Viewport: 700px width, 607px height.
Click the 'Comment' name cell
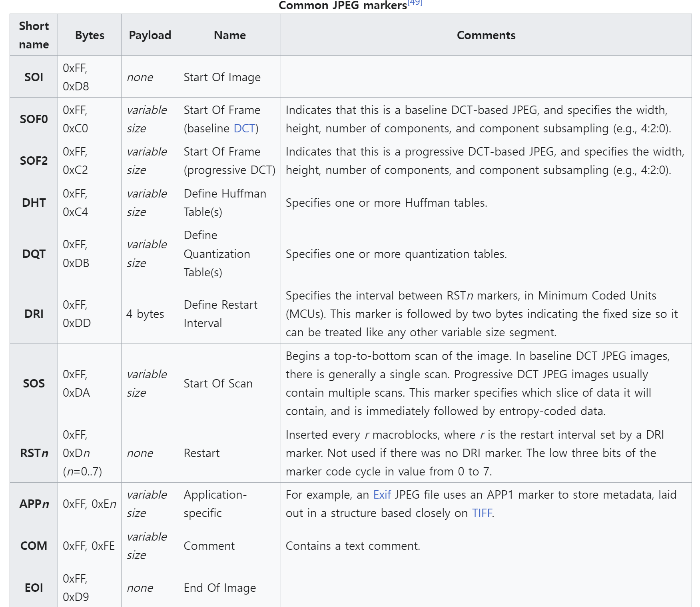(230, 545)
